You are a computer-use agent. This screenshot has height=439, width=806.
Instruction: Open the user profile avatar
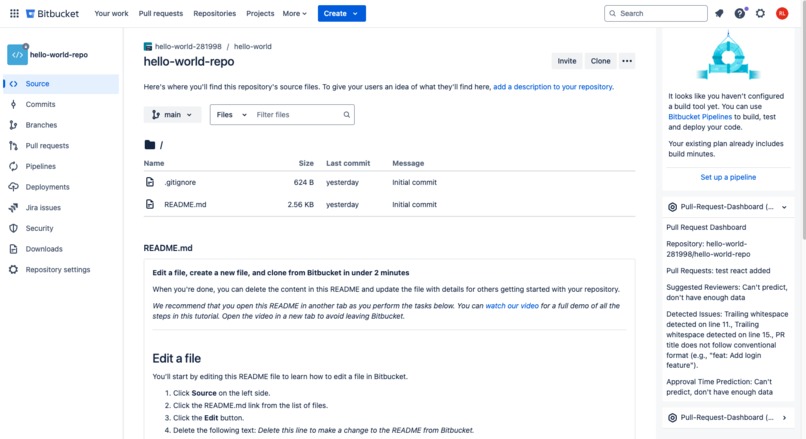click(x=782, y=13)
